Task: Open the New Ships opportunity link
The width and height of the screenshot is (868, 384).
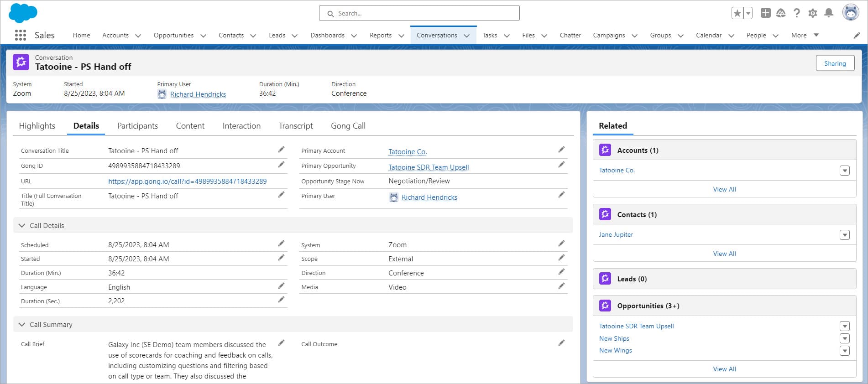Action: 614,338
